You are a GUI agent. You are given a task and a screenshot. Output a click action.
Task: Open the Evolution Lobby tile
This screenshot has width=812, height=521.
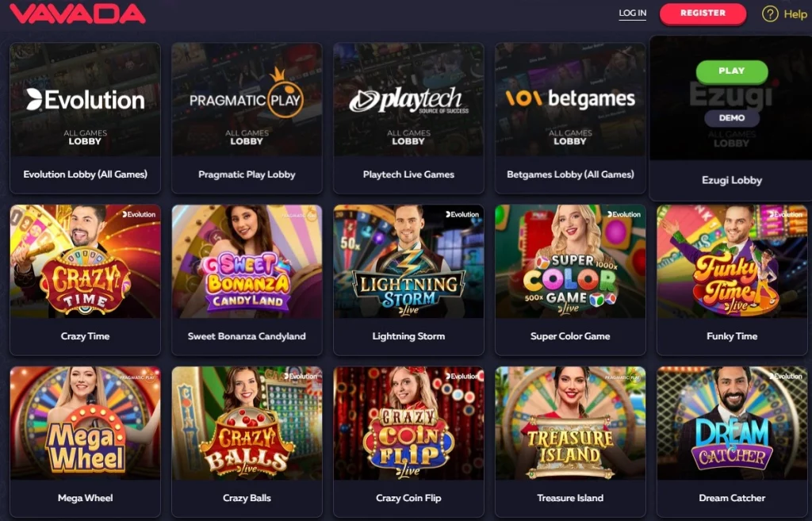(85, 118)
